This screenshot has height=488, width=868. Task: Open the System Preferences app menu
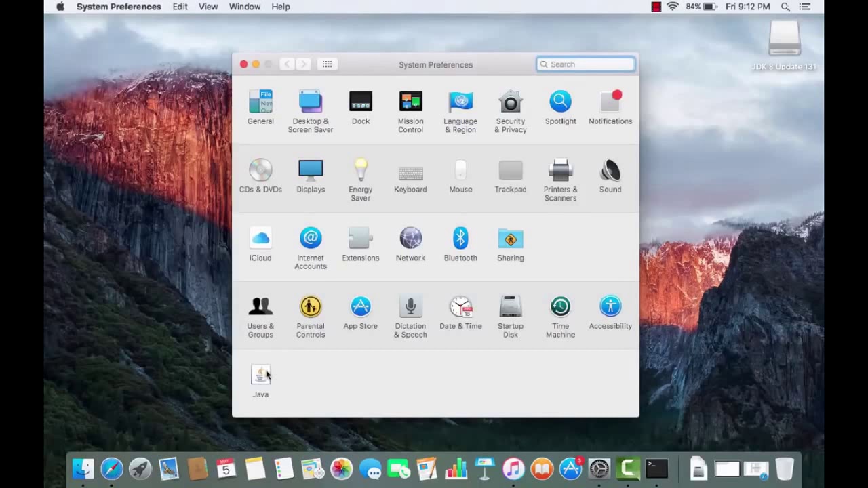(119, 7)
